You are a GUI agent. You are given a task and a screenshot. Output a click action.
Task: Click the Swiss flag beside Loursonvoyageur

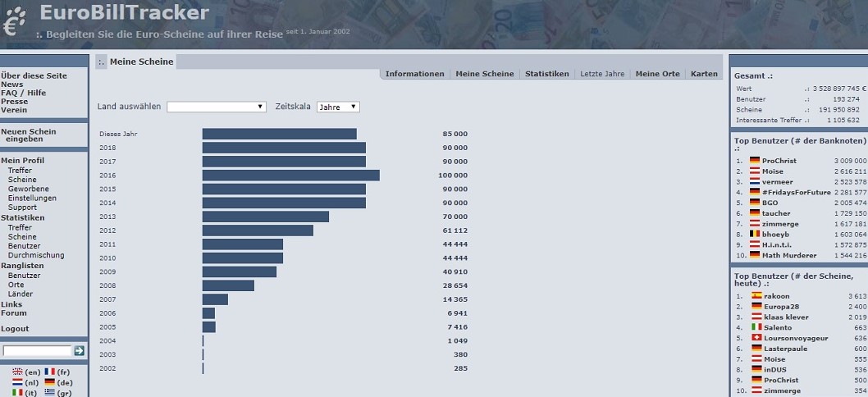pyautogui.click(x=756, y=338)
